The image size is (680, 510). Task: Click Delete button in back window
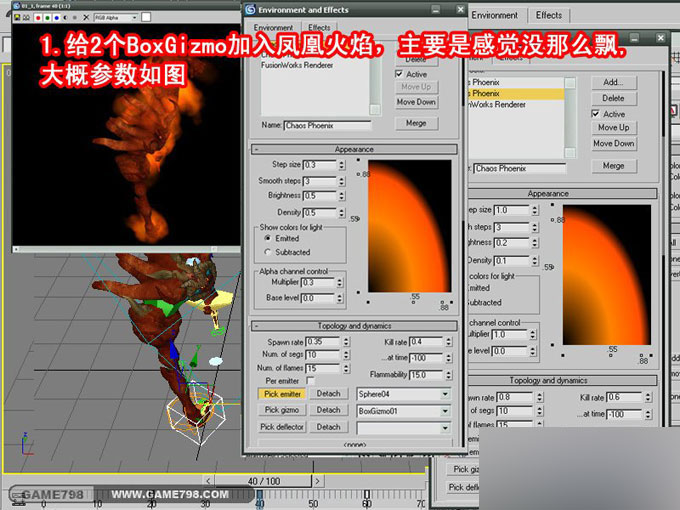pyautogui.click(x=614, y=98)
